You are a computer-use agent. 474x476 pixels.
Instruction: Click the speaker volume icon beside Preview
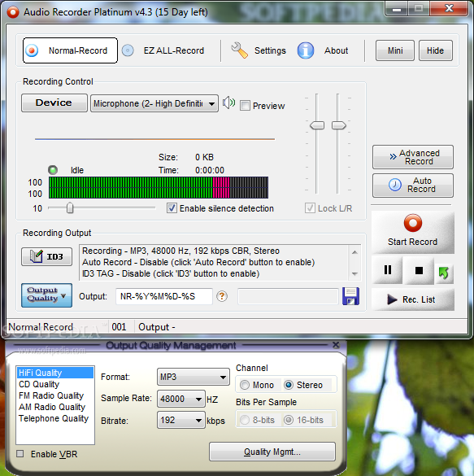pyautogui.click(x=228, y=103)
